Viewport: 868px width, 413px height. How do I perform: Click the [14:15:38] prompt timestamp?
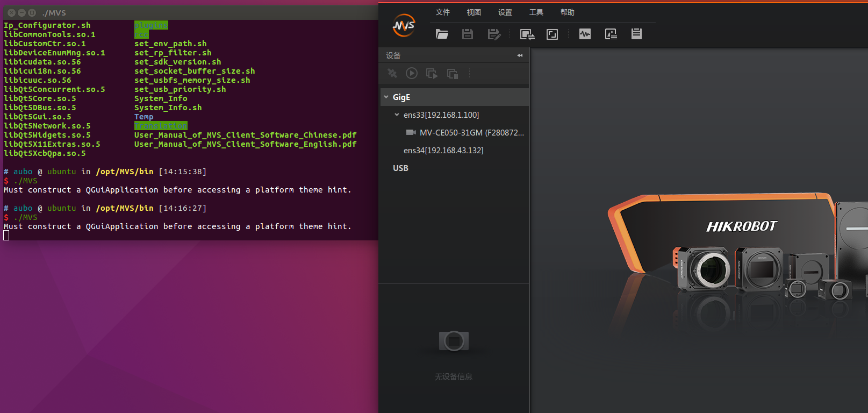click(183, 172)
